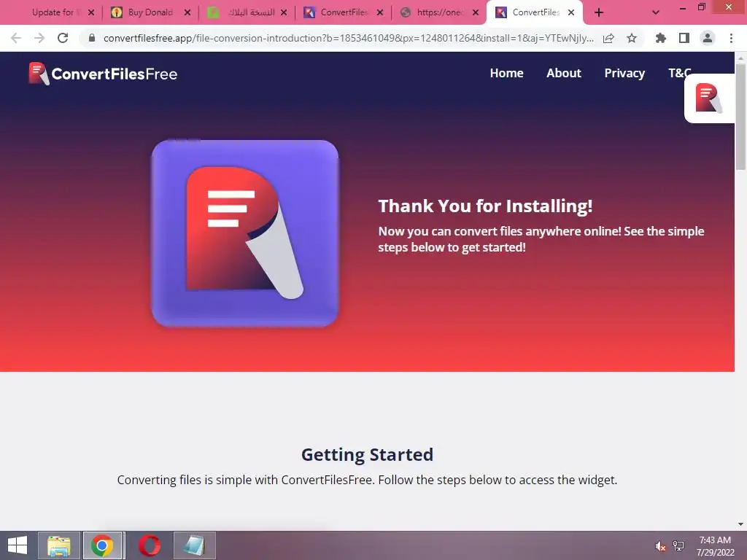Viewport: 747px width, 560px height.
Task: Close the https://one tab
Action: coord(476,12)
